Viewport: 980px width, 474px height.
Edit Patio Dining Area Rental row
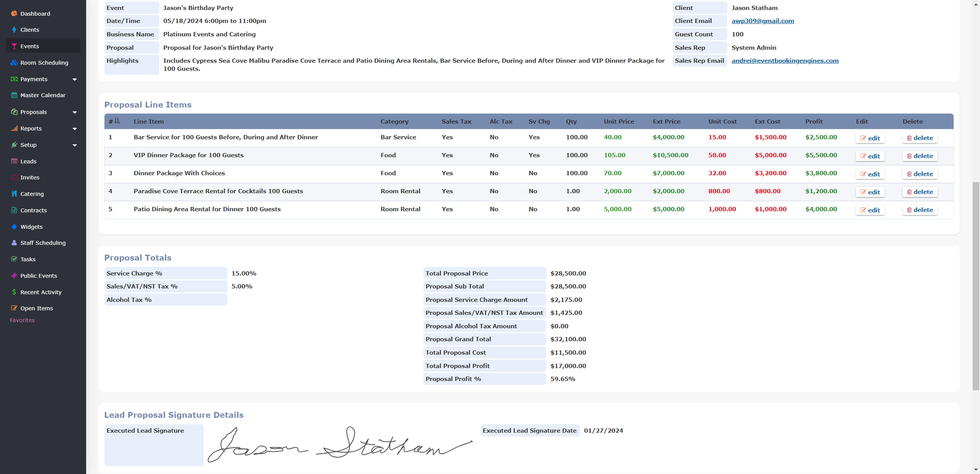(870, 210)
